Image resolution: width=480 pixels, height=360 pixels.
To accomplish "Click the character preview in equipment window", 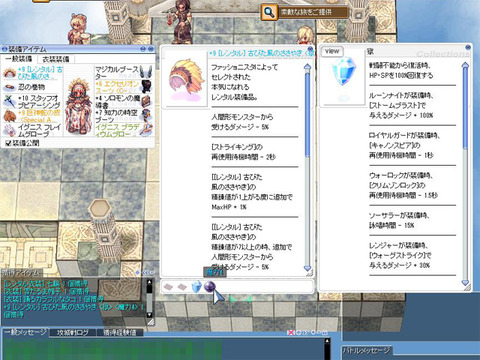I will (x=79, y=106).
